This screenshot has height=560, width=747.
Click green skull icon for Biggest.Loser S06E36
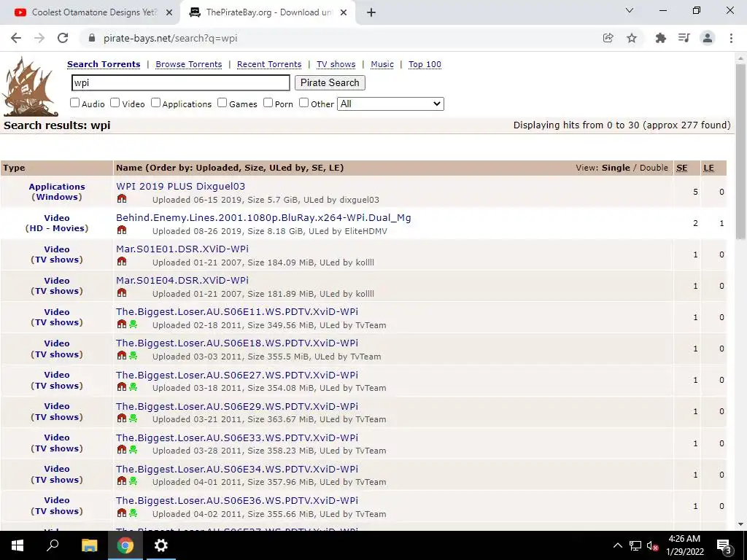point(133,513)
